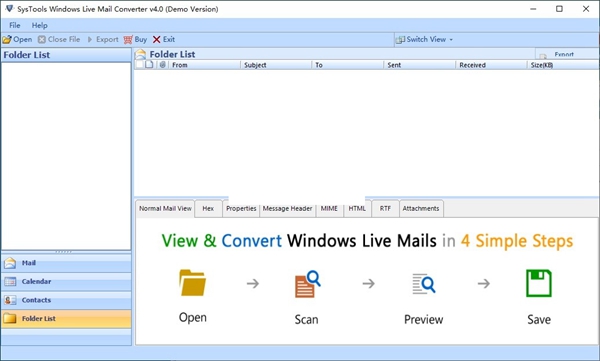Switch to the RTF tab
The width and height of the screenshot is (600, 361).
pos(385,208)
